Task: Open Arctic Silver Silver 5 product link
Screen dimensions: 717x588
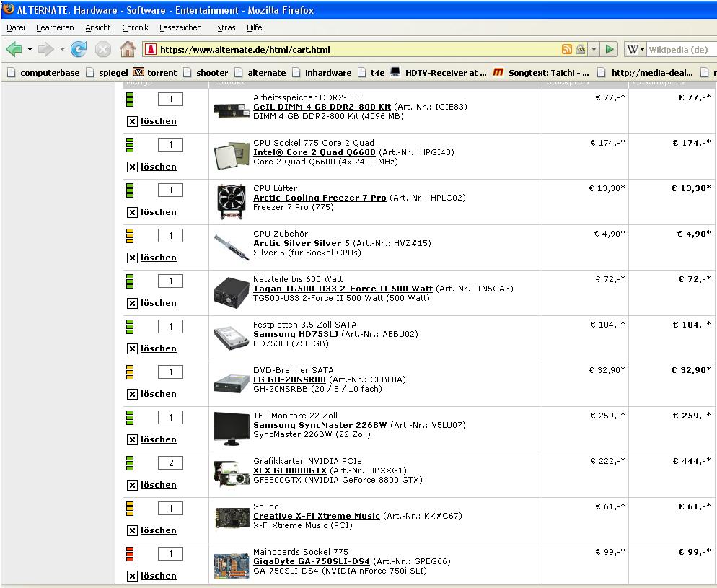Action: pyautogui.click(x=302, y=243)
